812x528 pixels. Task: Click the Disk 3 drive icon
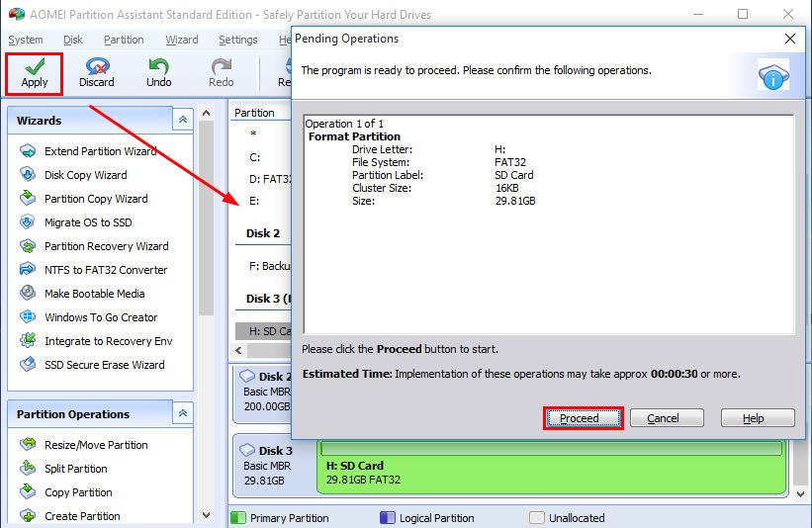point(247,450)
